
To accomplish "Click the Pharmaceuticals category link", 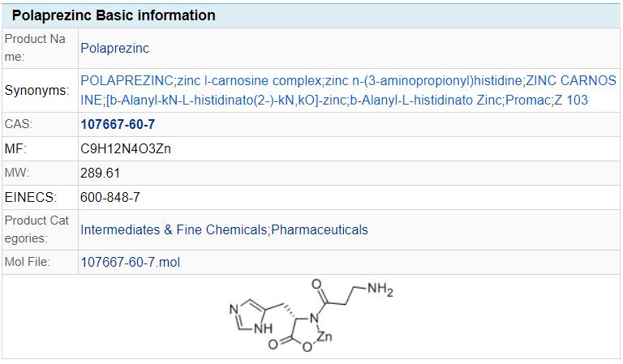I will [320, 229].
